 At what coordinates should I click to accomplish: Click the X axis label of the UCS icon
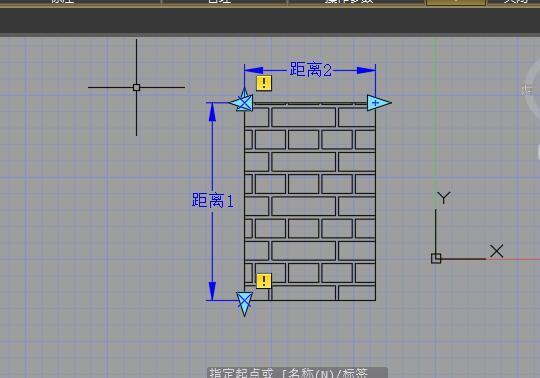pos(496,251)
